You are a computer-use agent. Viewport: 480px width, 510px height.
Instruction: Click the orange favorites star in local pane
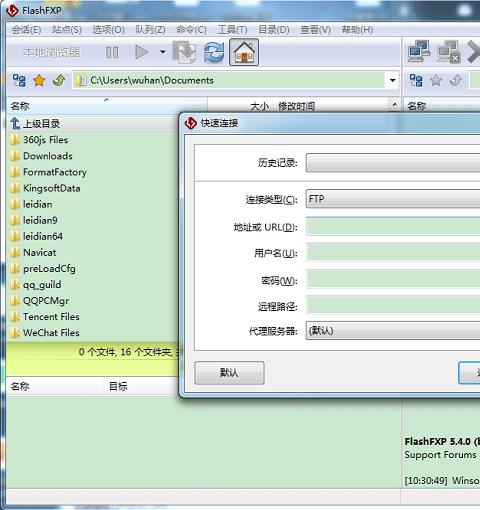point(39,80)
